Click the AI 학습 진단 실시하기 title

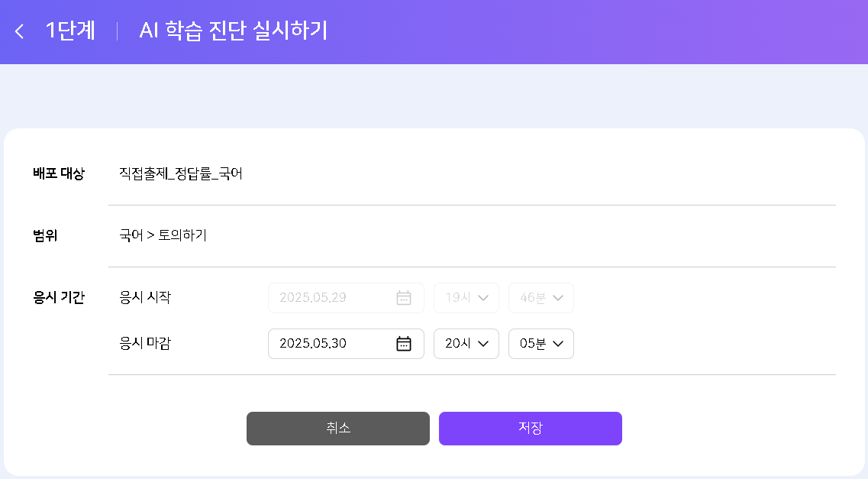(233, 31)
